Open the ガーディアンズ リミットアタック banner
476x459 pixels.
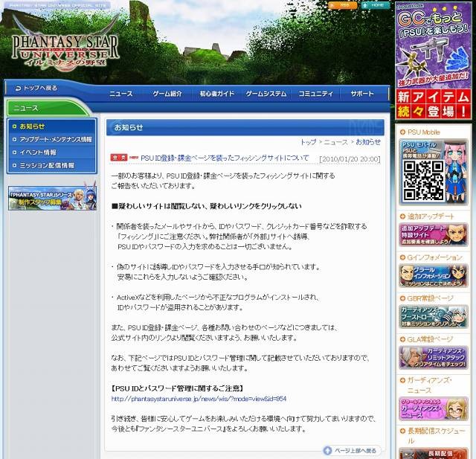coord(433,357)
